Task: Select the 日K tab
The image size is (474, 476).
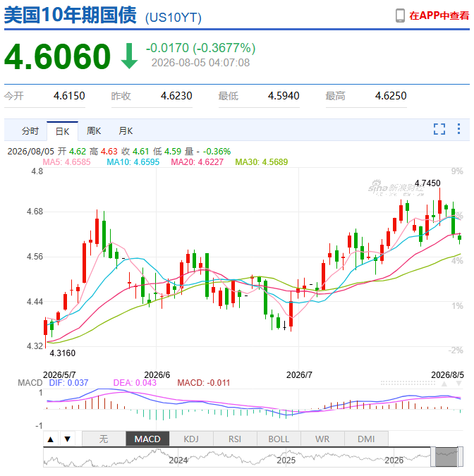Action: (62, 131)
